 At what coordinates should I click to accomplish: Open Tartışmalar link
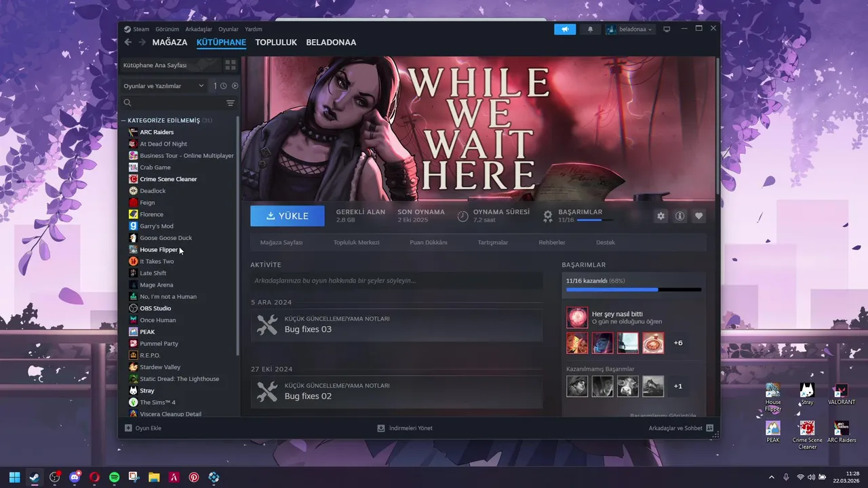click(x=492, y=242)
